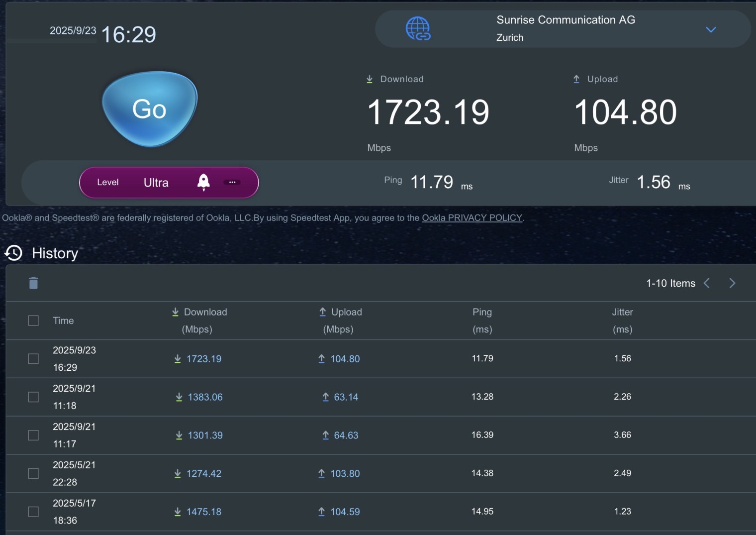Toggle the select-all checkbox beside Time
This screenshot has width=756, height=535.
tap(33, 321)
